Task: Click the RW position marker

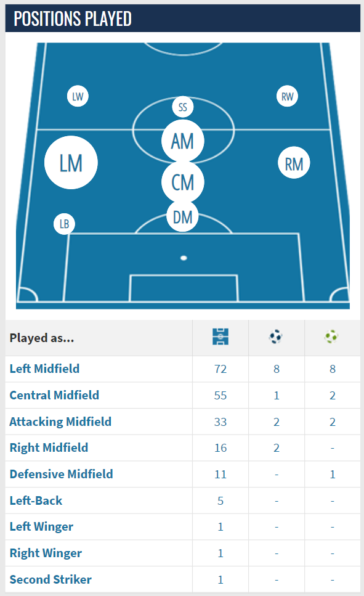Action: (287, 96)
